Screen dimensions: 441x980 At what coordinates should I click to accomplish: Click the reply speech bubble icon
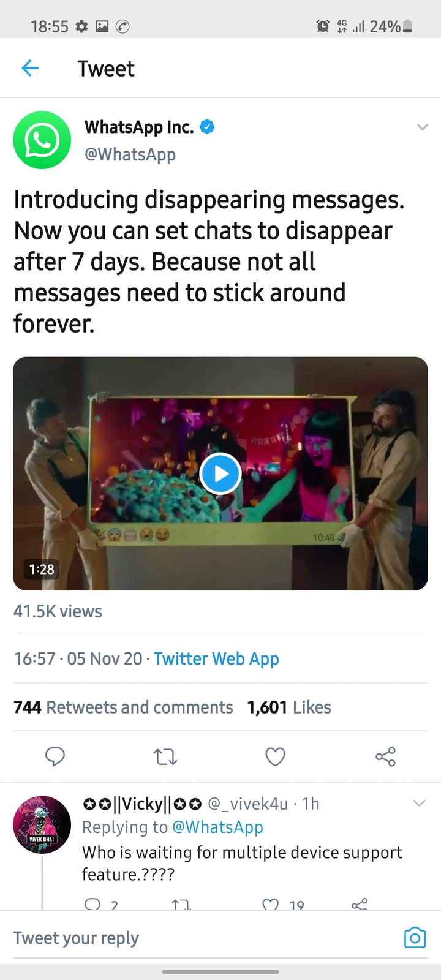tap(55, 757)
